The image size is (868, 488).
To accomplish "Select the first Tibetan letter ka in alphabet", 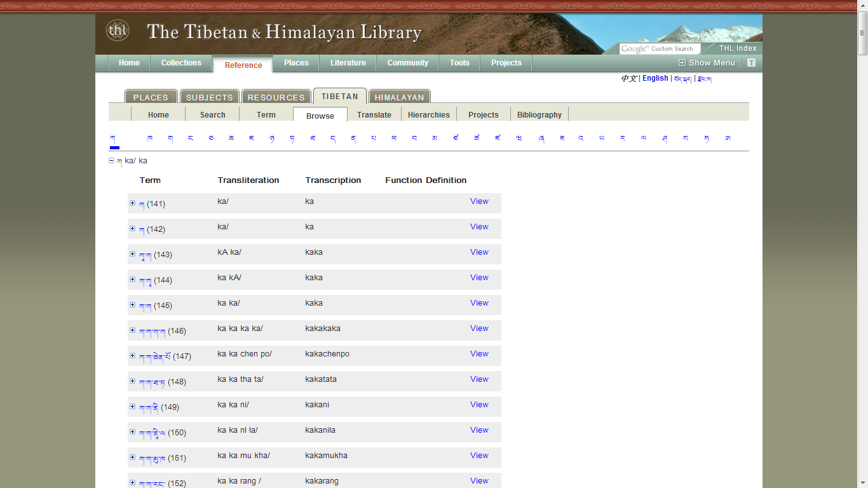I will click(x=113, y=138).
